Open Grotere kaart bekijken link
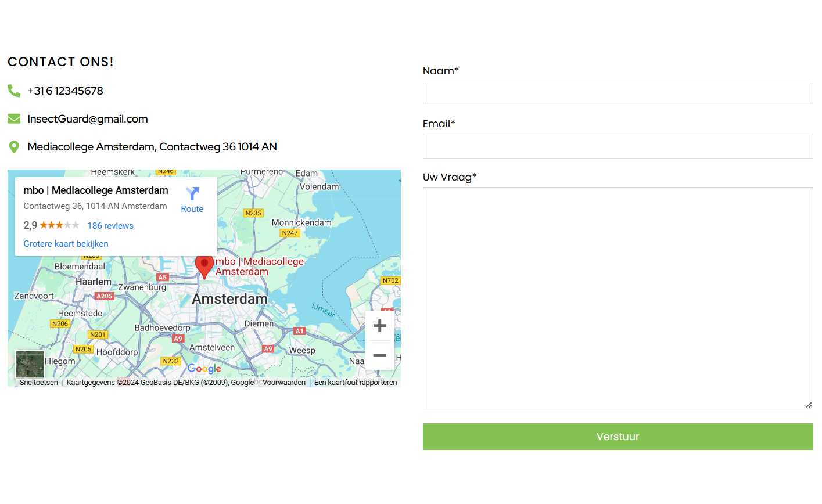Image resolution: width=822 pixels, height=504 pixels. click(66, 244)
